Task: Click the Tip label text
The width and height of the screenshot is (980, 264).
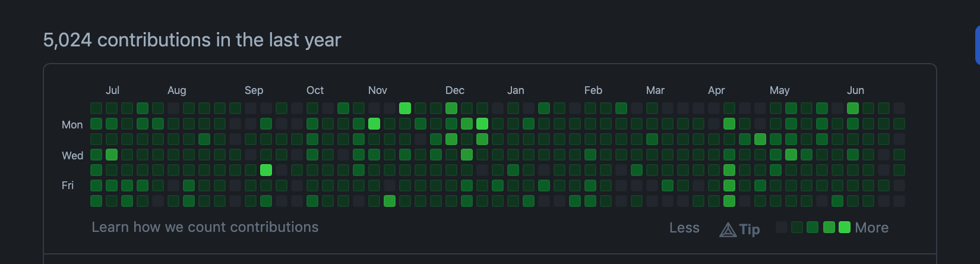Action: pyautogui.click(x=750, y=230)
